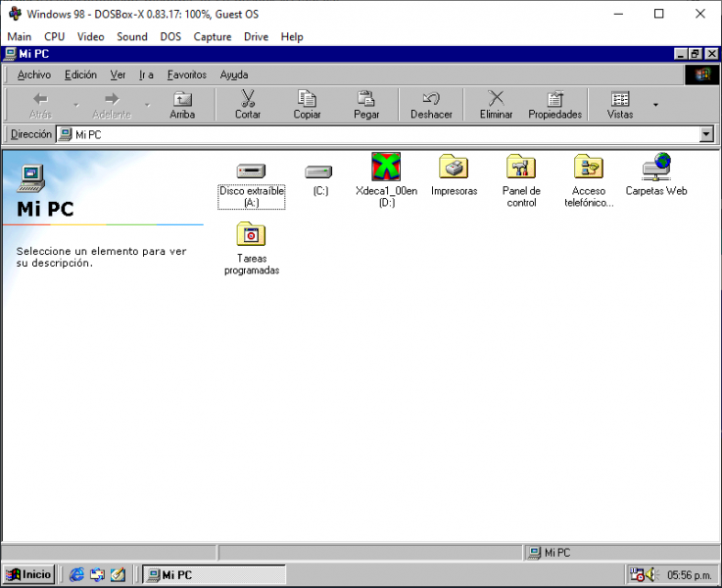Screen dimensions: 722x588
Task: Select the Acceso telefónico folder icon
Action: coord(588,168)
